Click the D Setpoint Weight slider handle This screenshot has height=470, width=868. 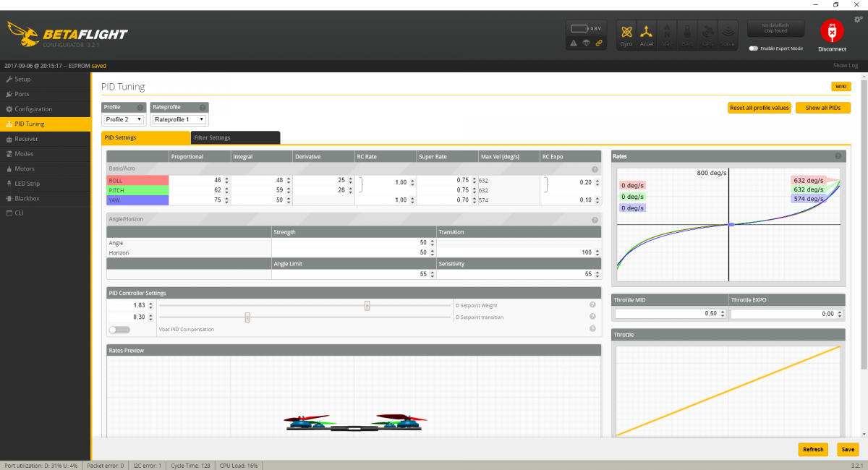[367, 305]
